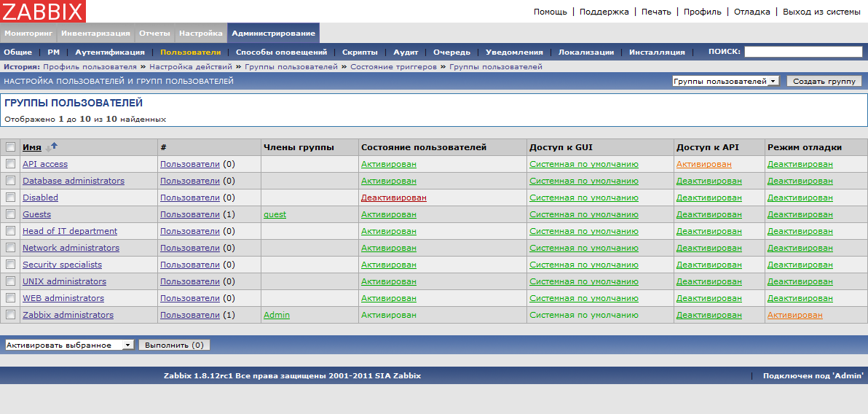Open the Disabled group link

click(x=40, y=198)
